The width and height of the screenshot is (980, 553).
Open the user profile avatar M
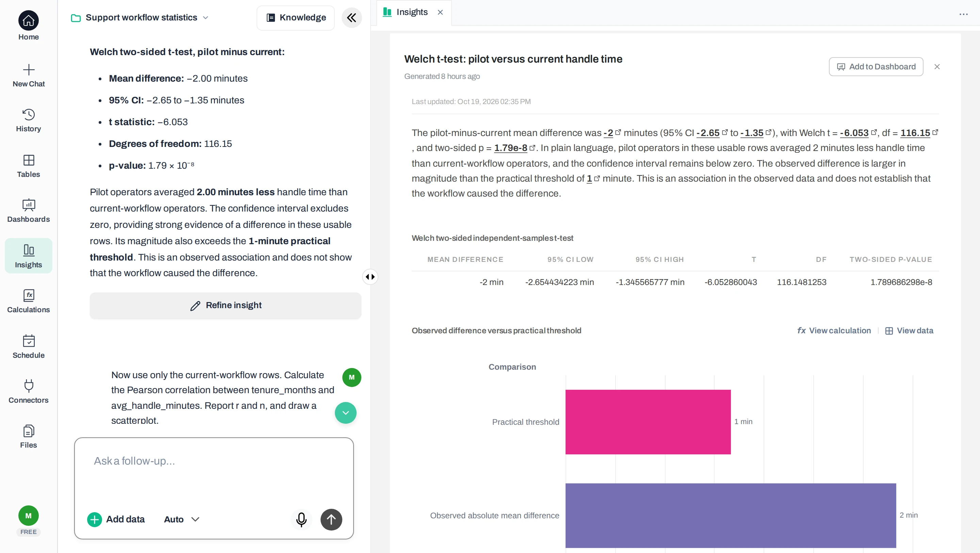29,516
